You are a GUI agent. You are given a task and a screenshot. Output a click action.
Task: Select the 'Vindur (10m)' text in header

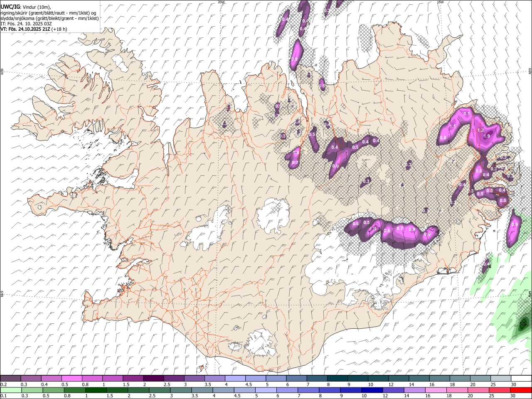[x=36, y=7]
